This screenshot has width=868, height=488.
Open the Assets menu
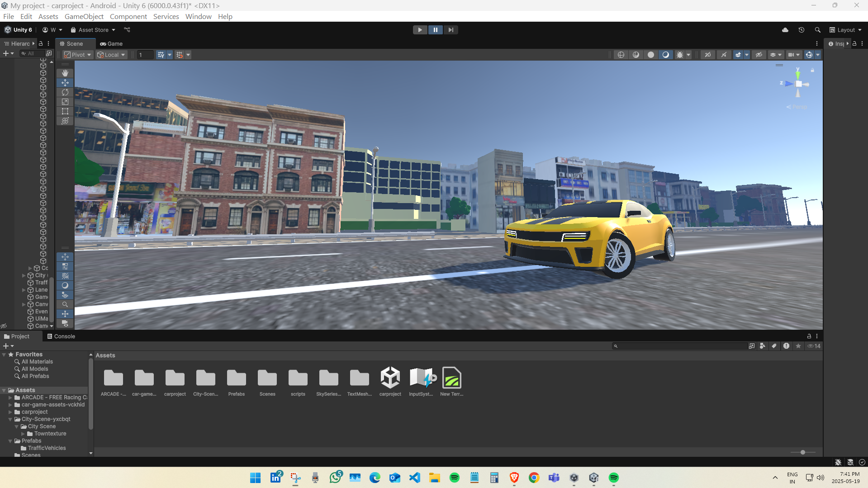click(x=48, y=17)
